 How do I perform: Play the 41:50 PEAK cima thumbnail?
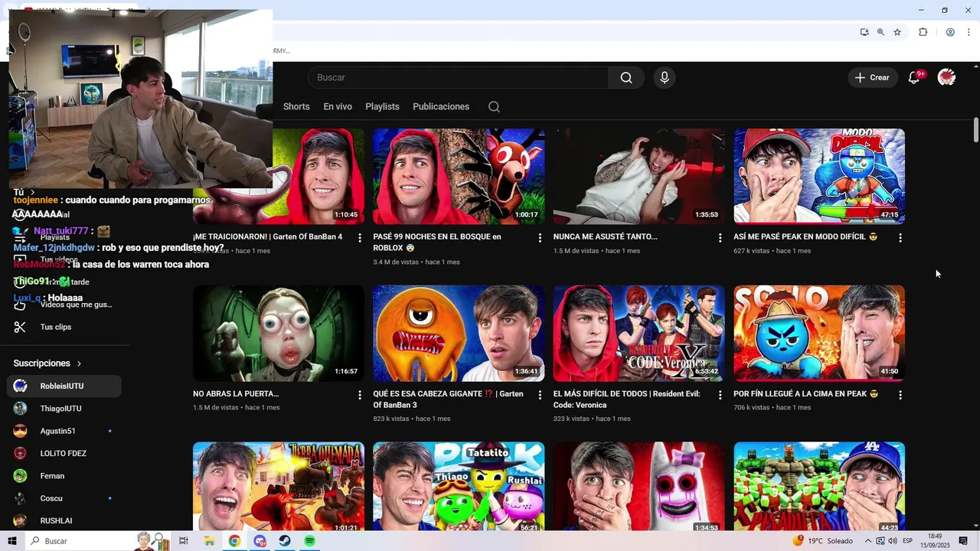point(819,333)
